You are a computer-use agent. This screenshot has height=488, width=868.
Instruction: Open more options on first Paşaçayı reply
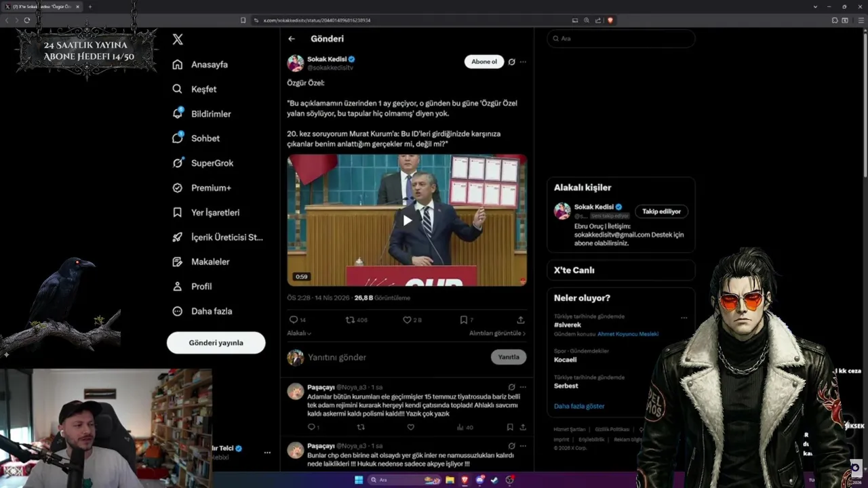523,387
